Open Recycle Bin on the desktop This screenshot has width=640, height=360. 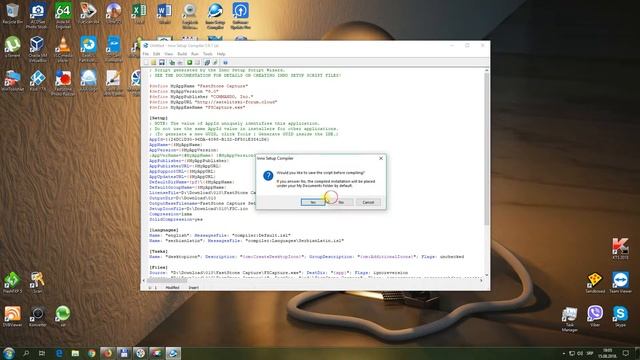tap(12, 14)
